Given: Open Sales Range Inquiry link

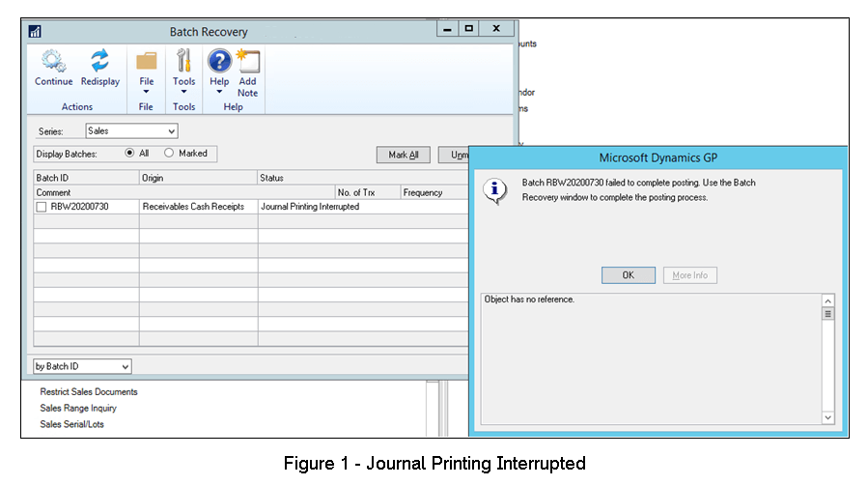Looking at the screenshot, I should [x=78, y=408].
